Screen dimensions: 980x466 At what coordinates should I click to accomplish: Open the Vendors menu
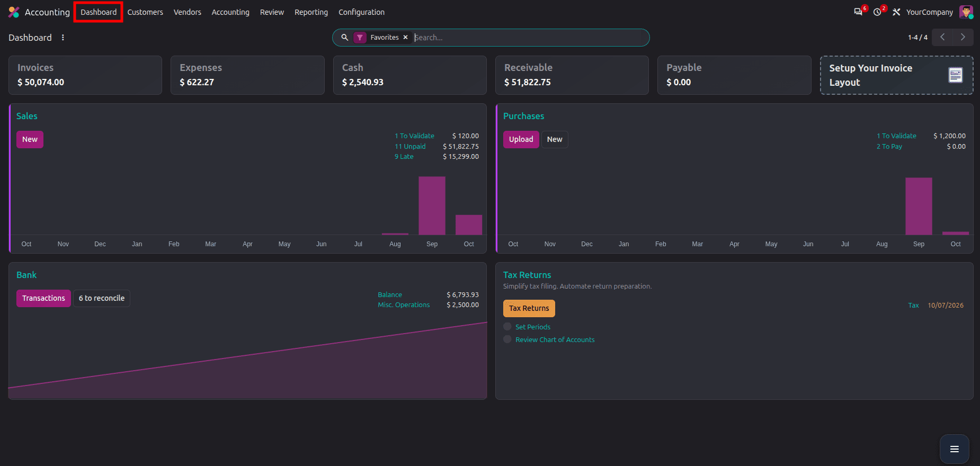coord(188,12)
